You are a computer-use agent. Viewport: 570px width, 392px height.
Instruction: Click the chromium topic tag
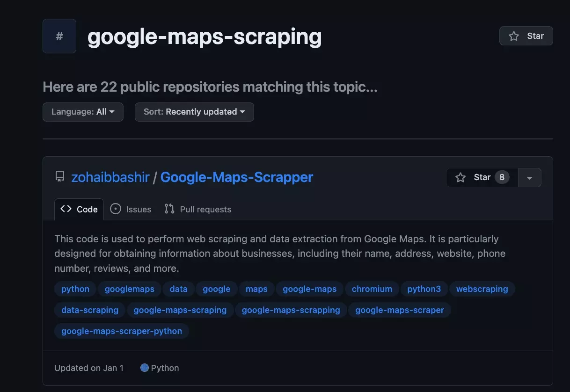[372, 289]
